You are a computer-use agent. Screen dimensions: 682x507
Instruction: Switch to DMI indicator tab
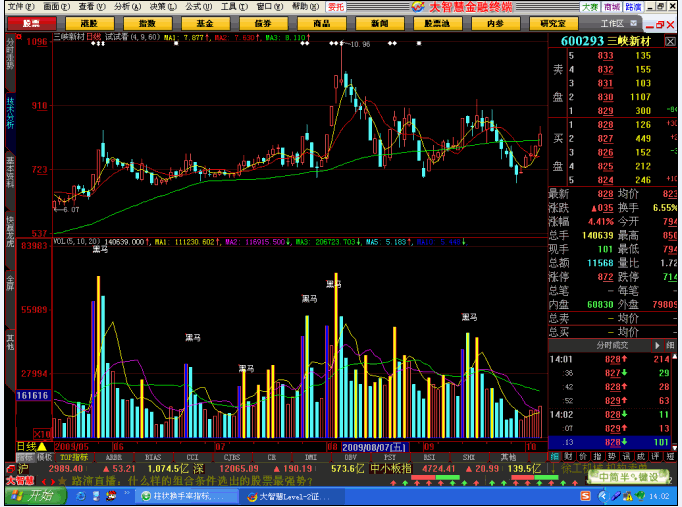coord(311,457)
